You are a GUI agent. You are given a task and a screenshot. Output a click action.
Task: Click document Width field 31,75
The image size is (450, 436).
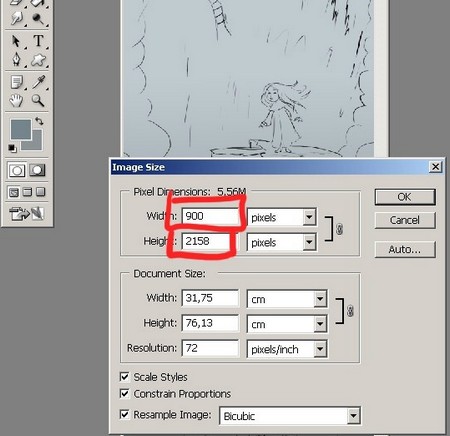click(210, 298)
